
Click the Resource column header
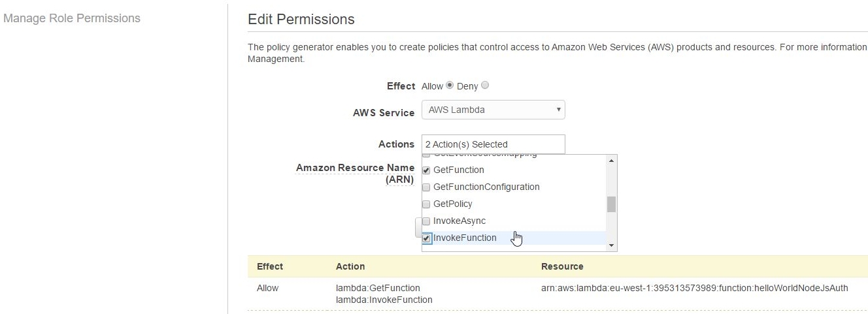(x=562, y=266)
